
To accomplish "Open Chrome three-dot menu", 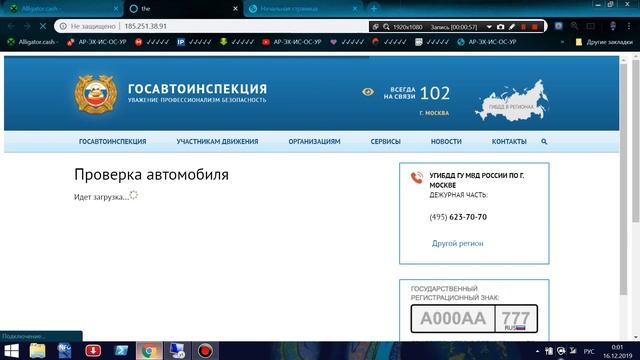I will 629,26.
